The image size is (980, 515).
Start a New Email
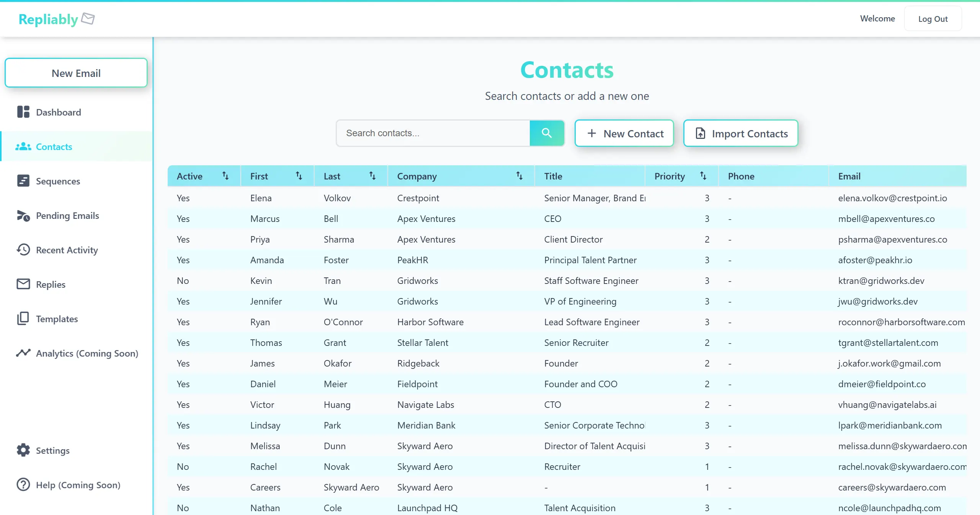(76, 73)
